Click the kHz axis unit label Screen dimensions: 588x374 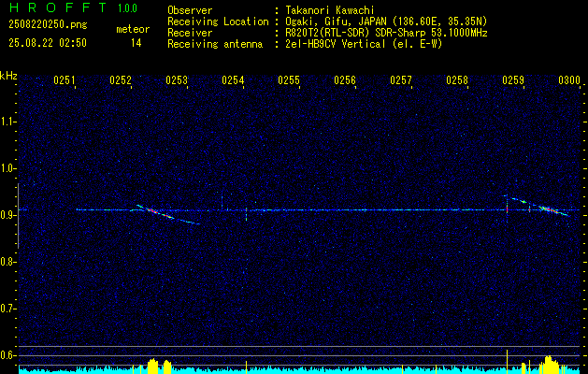(8, 76)
